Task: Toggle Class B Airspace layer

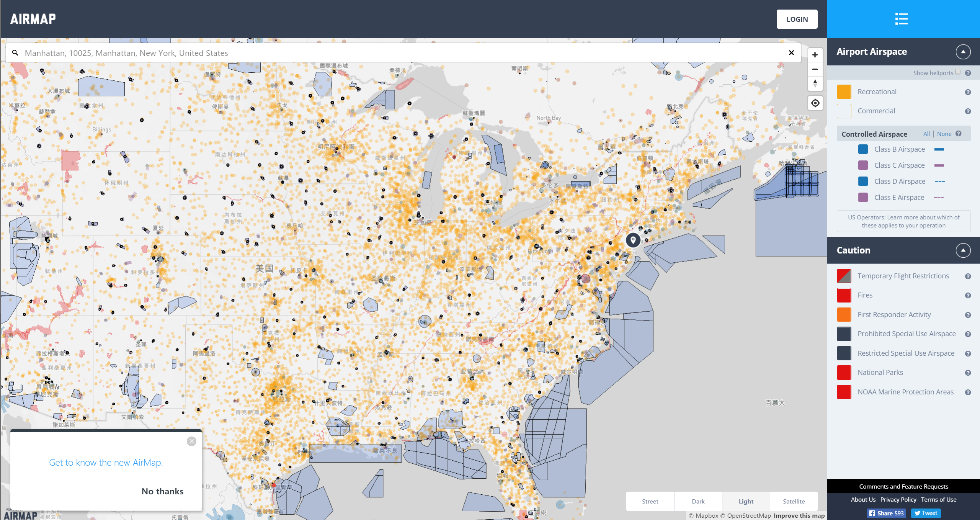Action: [x=863, y=149]
